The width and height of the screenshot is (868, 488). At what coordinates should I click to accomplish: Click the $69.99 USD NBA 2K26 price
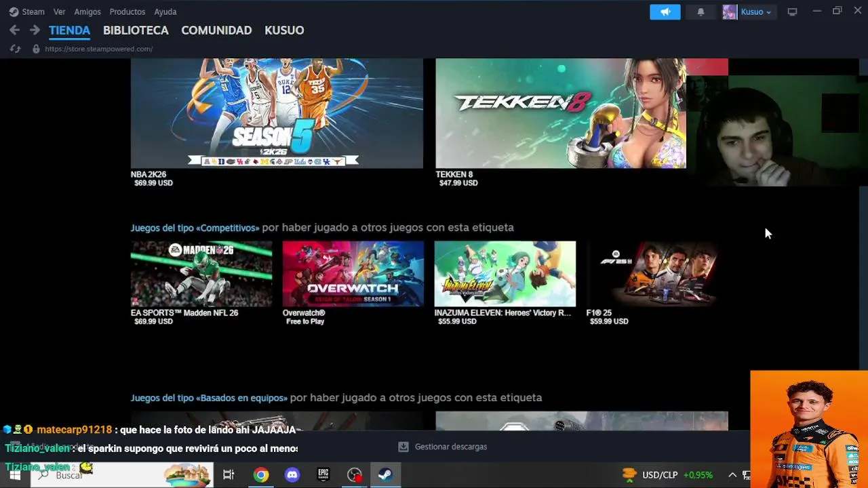click(x=153, y=183)
